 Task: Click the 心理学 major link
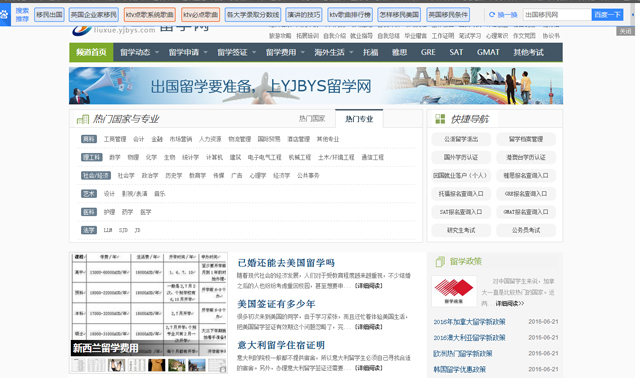258,176
